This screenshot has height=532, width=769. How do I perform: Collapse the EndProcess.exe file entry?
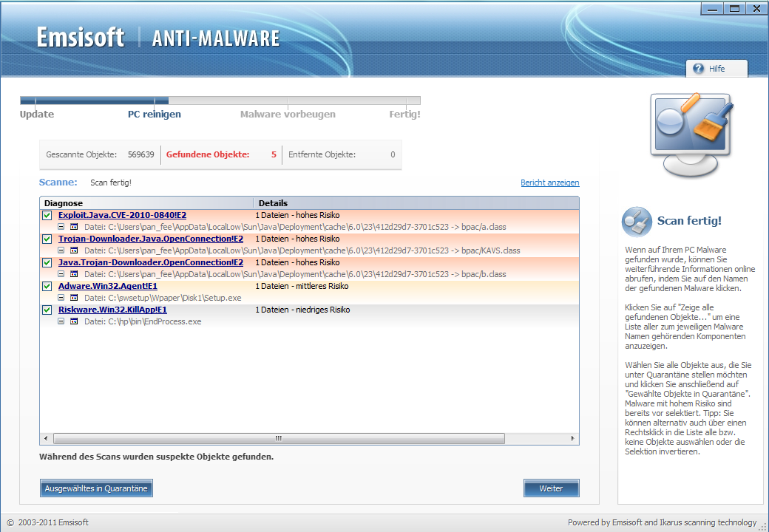click(61, 321)
